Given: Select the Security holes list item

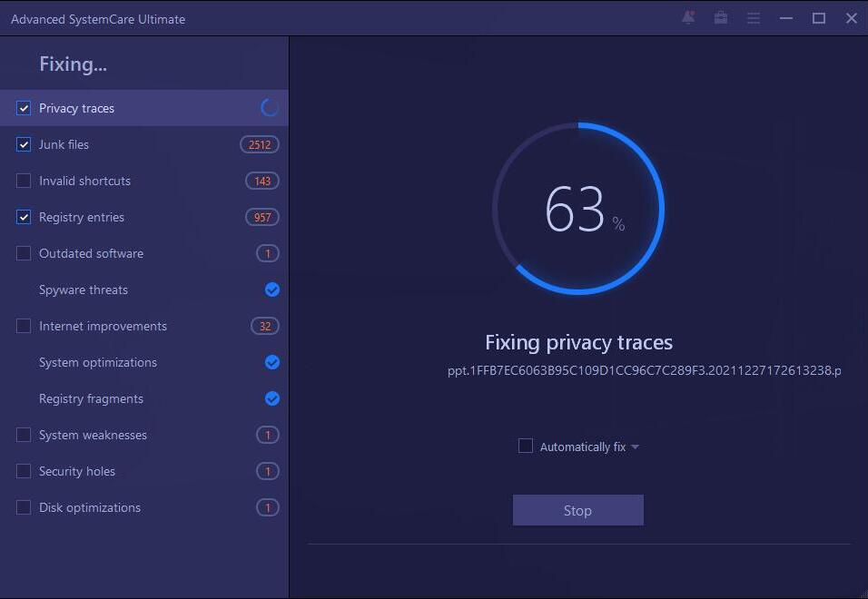Looking at the screenshot, I should pyautogui.click(x=144, y=471).
